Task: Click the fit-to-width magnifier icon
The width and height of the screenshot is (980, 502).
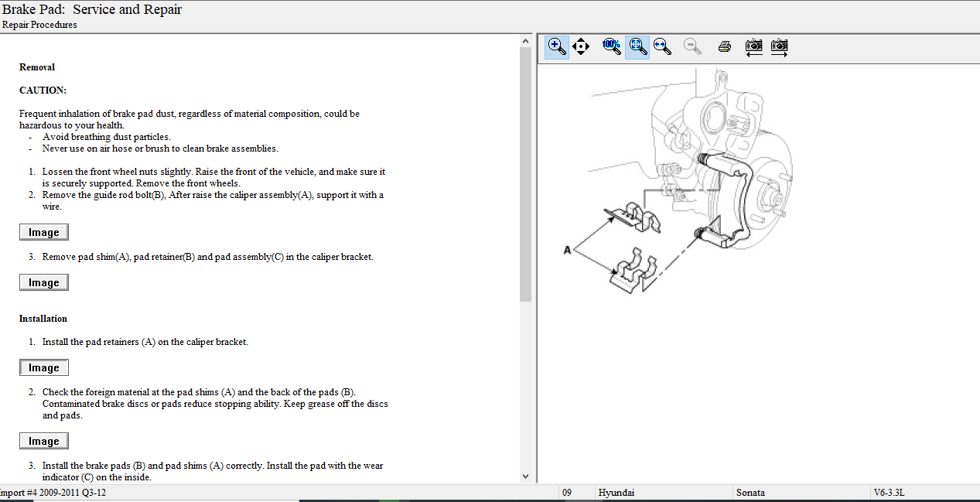Action: point(662,46)
